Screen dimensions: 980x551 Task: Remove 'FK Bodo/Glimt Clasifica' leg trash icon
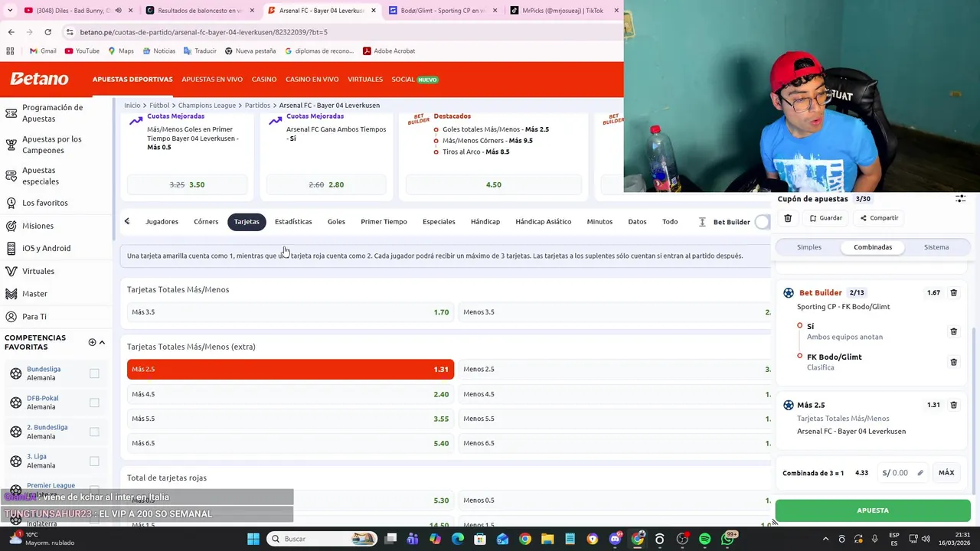(x=953, y=362)
